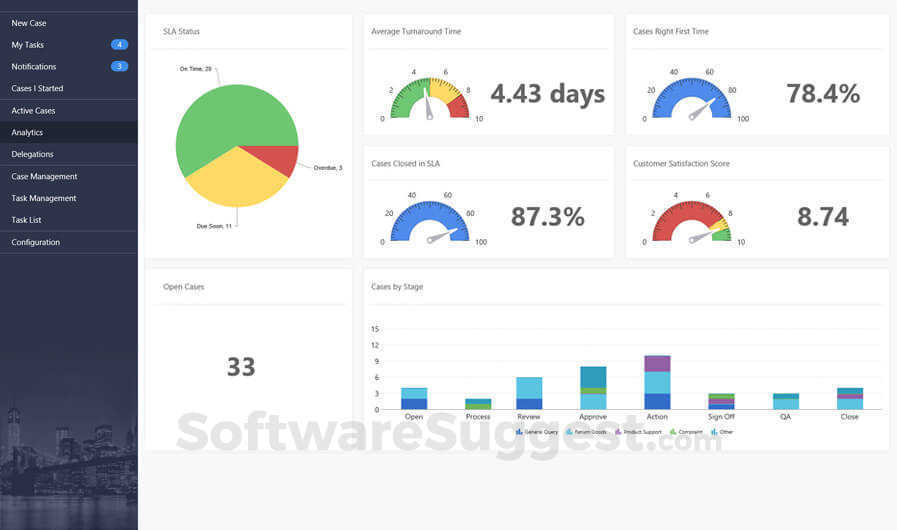This screenshot has height=530, width=897.
Task: Click the Action stage bar in chart
Action: (657, 382)
